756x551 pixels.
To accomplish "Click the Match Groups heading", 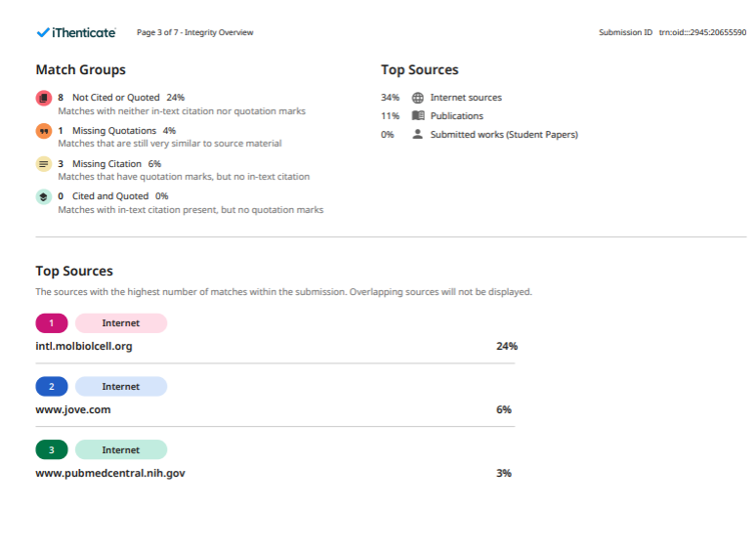I will (x=80, y=70).
